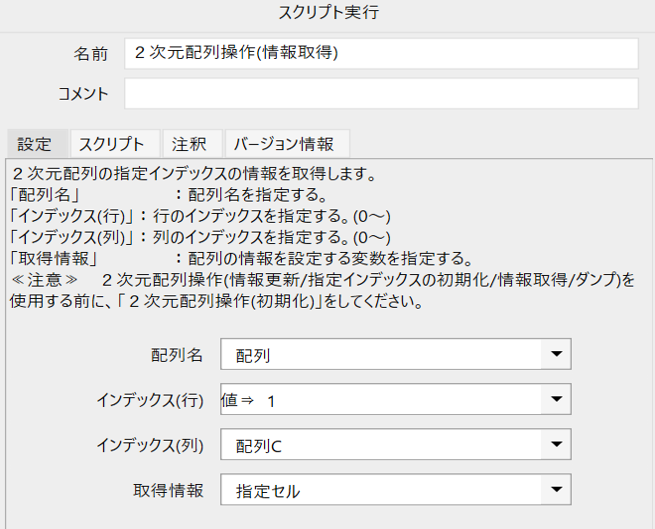Screen dimensions: 655x529
Task: Click the 値⇒ prefix in the row index box
Action: pyautogui.click(x=237, y=400)
